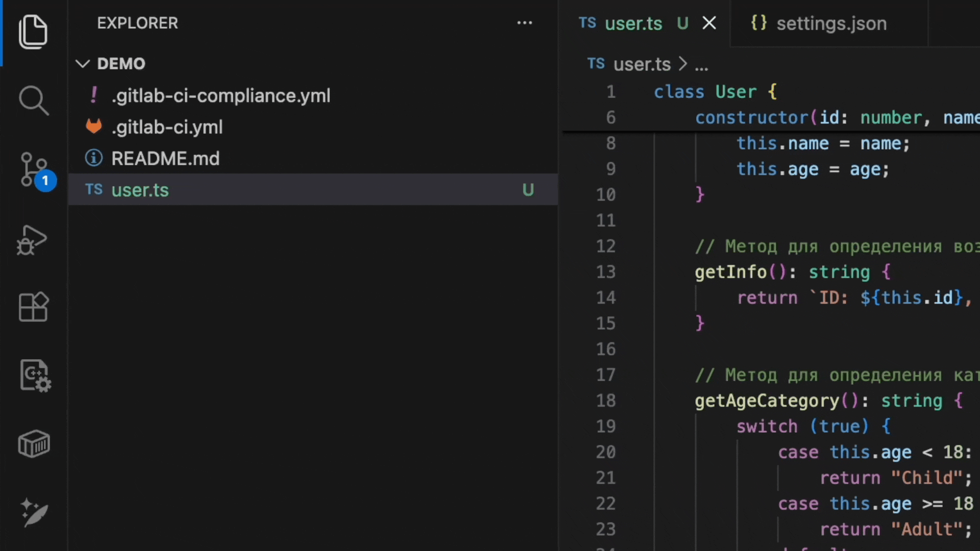Click line number 19 in gutter
This screenshot has height=551, width=980.
[606, 427]
